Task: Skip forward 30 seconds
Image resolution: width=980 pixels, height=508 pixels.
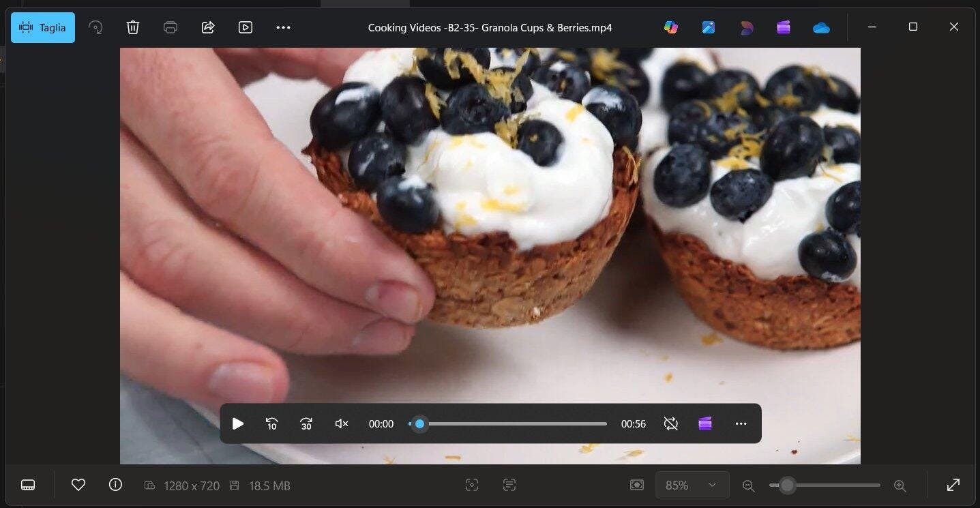Action: (x=306, y=423)
